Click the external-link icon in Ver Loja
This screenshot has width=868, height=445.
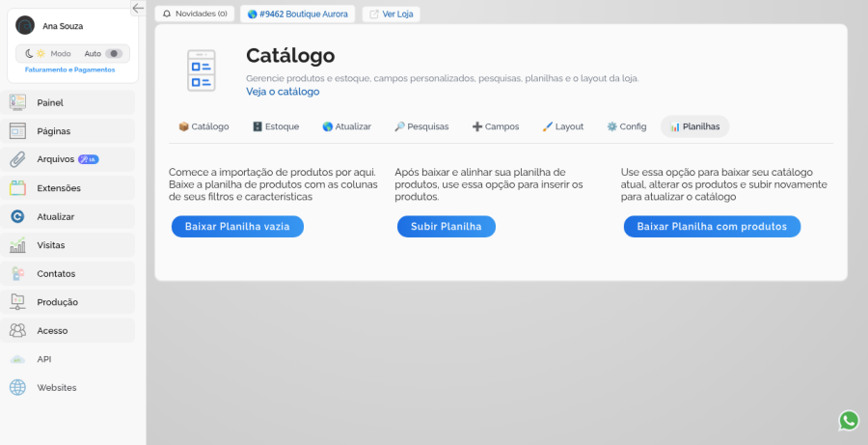point(374,14)
